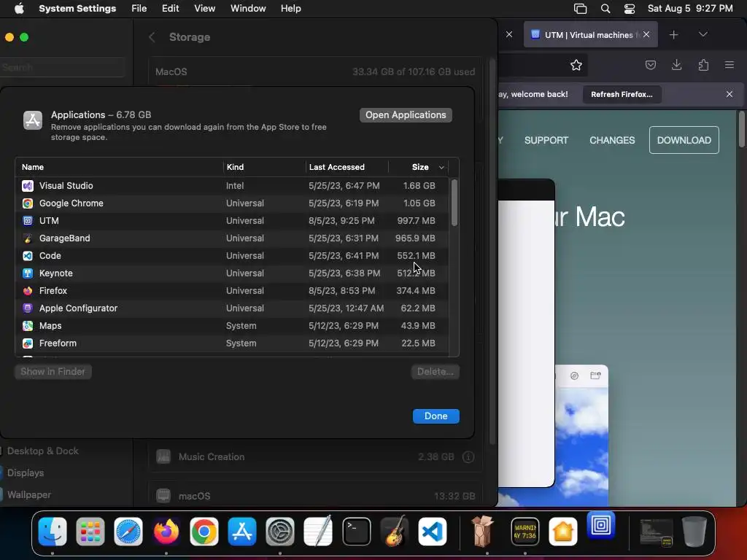Open the Apple menu
Viewport: 747px width, 560px height.
19,8
